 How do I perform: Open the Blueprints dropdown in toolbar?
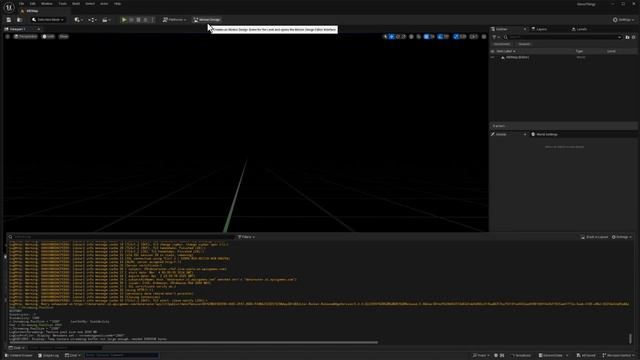tap(92, 20)
